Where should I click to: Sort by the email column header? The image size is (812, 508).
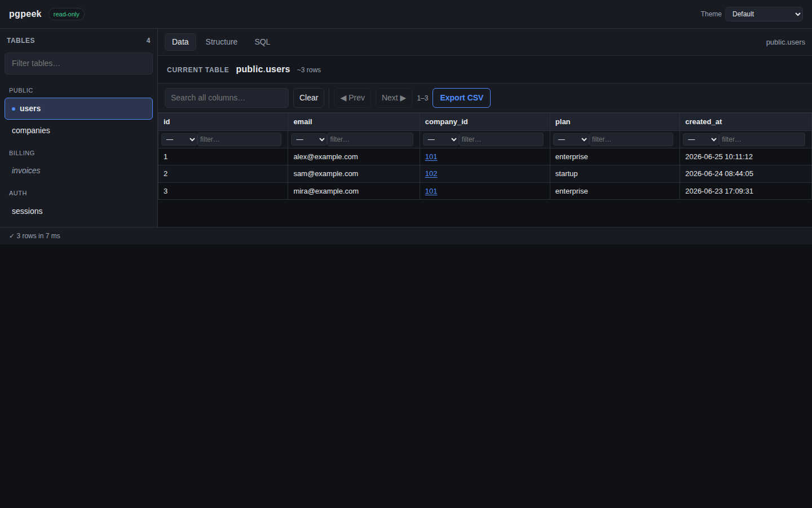pos(354,122)
